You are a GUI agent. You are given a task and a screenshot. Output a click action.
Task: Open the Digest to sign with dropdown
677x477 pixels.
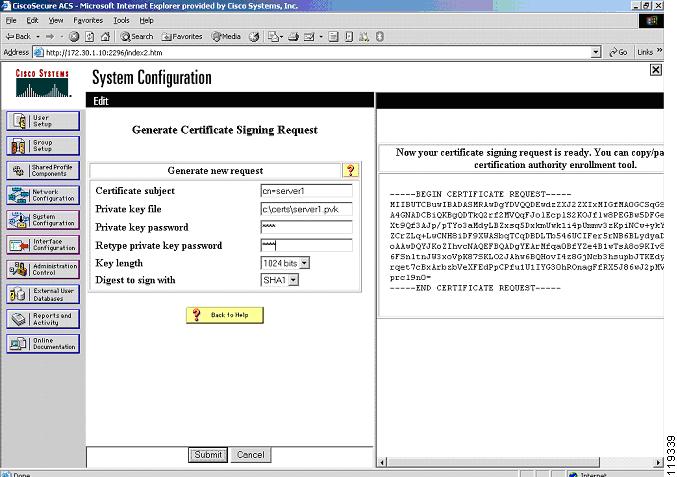point(294,280)
